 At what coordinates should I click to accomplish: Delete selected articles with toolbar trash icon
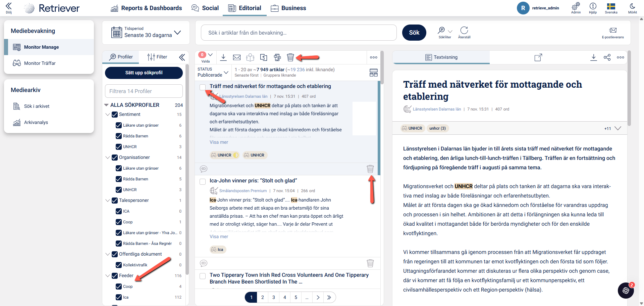tap(290, 57)
